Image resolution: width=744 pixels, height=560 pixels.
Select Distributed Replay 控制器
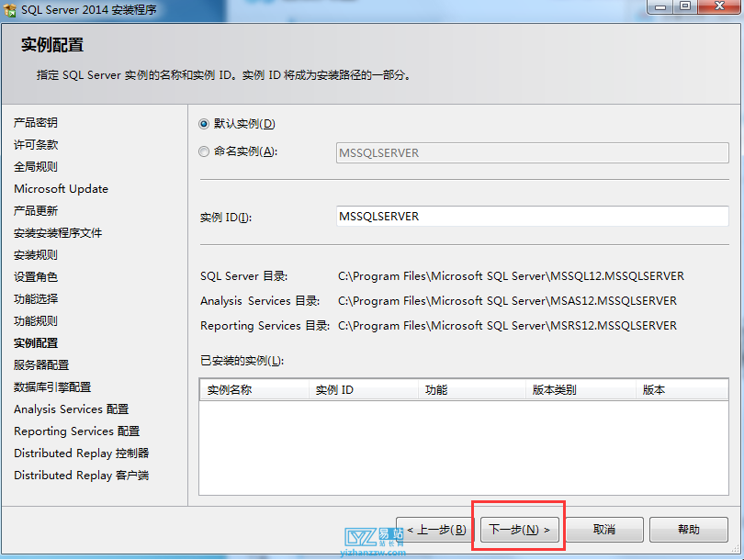(81, 453)
